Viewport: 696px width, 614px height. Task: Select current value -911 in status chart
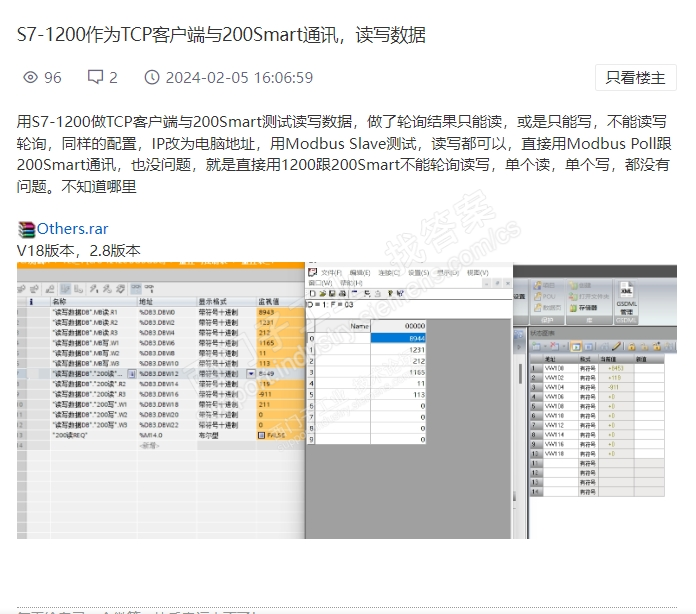pyautogui.click(x=616, y=387)
